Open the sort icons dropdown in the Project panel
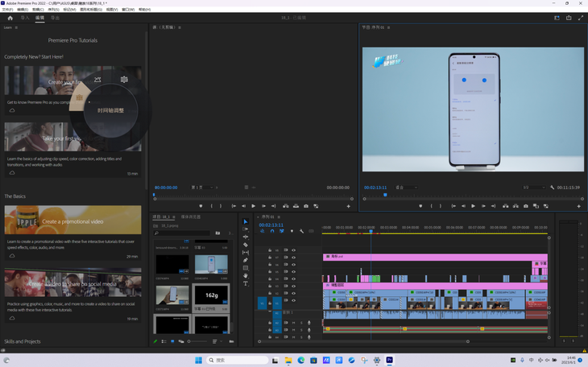 [217, 341]
